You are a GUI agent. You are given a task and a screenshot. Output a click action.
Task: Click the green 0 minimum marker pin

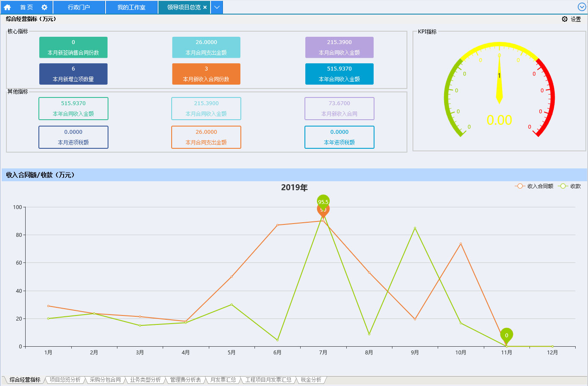tap(506, 335)
